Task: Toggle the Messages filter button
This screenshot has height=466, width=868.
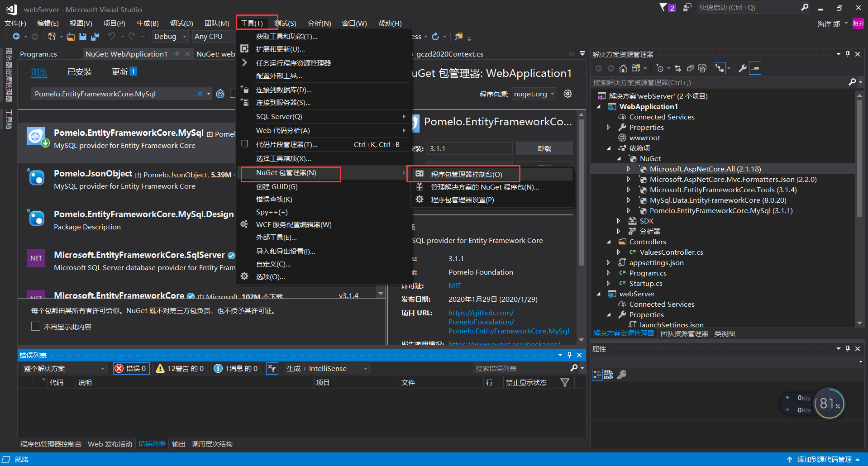Action: point(236,369)
